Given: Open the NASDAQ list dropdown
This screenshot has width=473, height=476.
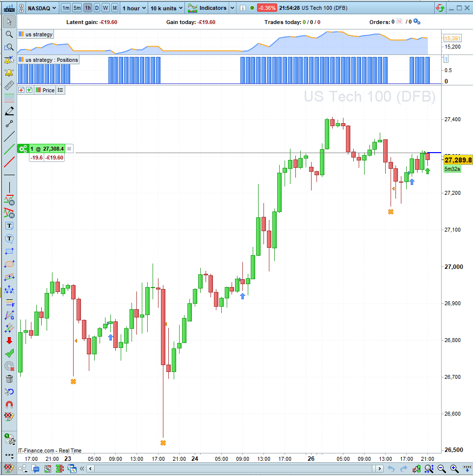Looking at the screenshot, I should point(42,8).
